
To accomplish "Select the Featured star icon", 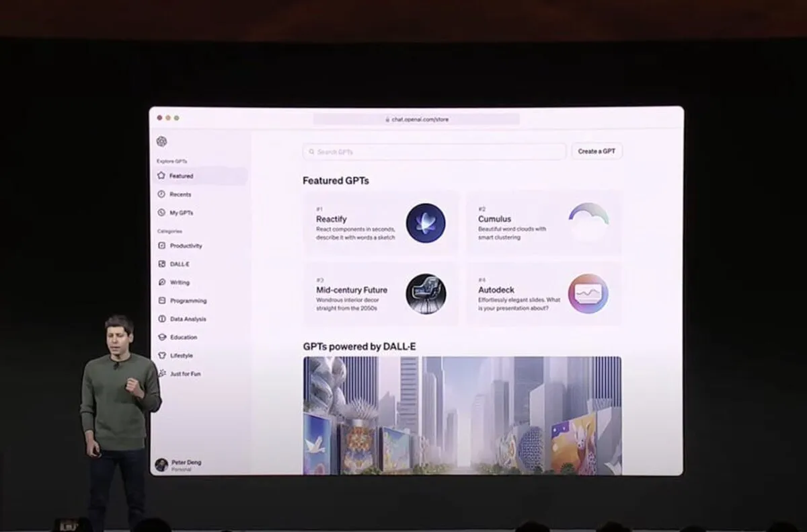I will pos(161,176).
